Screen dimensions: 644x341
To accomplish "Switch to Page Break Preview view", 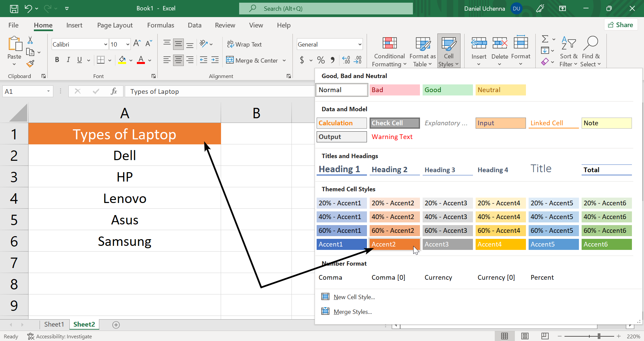I will 545,336.
